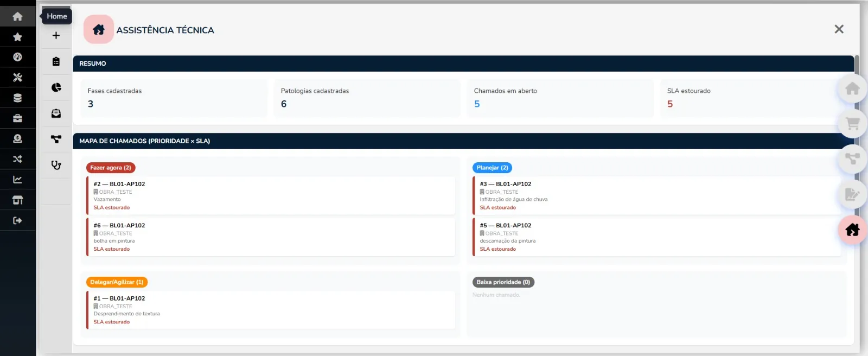Screen dimensions: 868x356
Task: Click the 'Delegar/Agilizar (1)' badge
Action: tap(117, 282)
